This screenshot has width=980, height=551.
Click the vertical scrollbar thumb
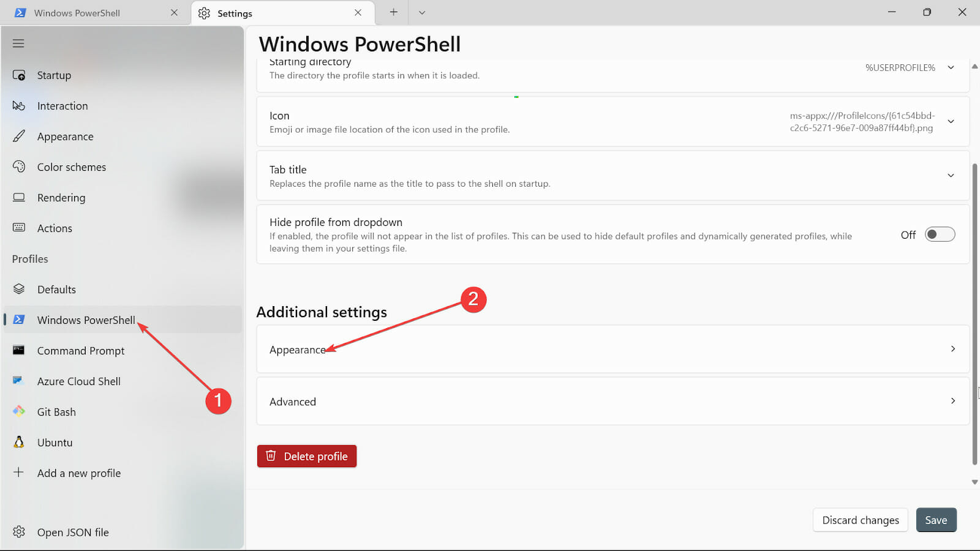[x=974, y=313]
